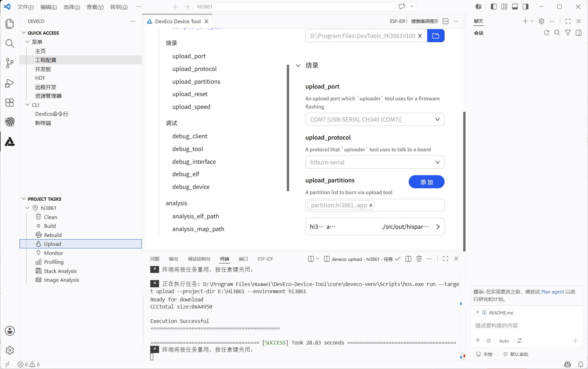Switch to the 调试控制台 tab
The image size is (588, 369).
tap(199, 259)
